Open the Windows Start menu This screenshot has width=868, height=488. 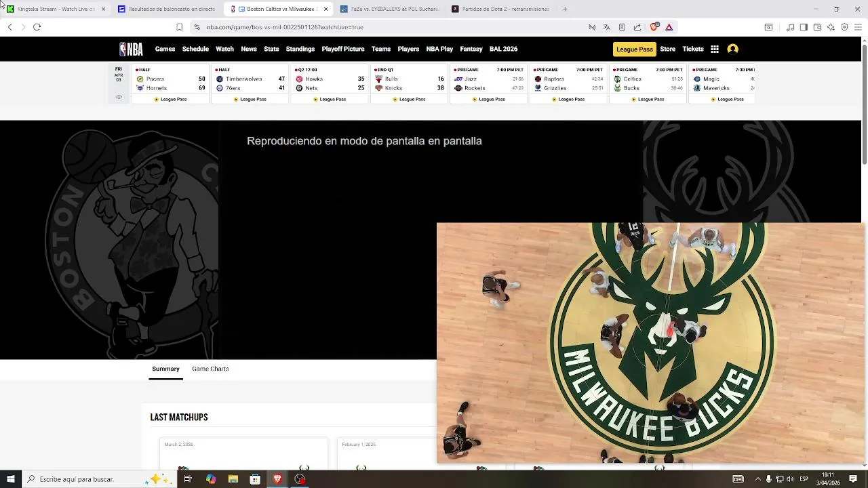[10, 479]
